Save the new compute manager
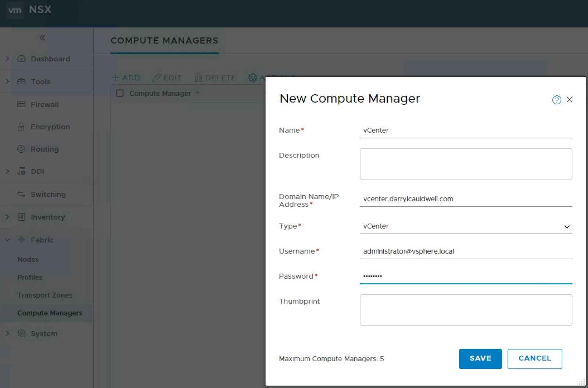Screen dimensions: 588x388 click(x=480, y=359)
